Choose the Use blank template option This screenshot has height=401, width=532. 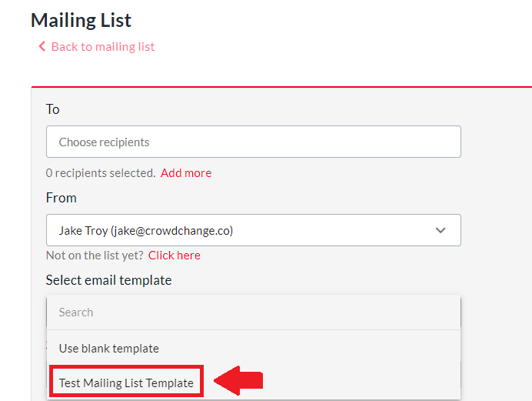[x=109, y=349]
